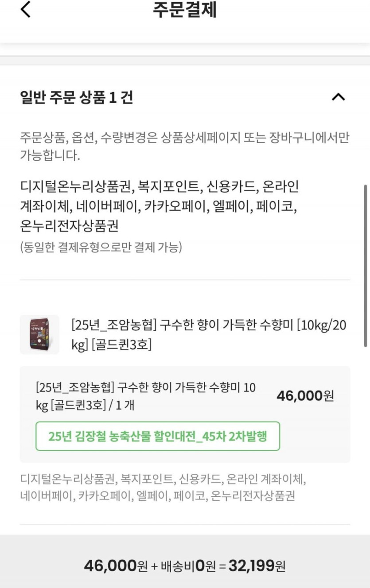
Task: Click the vertical scrollbar on the right edge
Action: pos(366,266)
